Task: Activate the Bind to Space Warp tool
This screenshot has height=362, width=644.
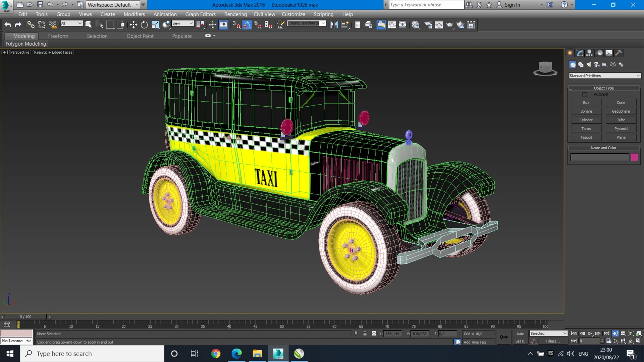Action: pyautogui.click(x=53, y=24)
